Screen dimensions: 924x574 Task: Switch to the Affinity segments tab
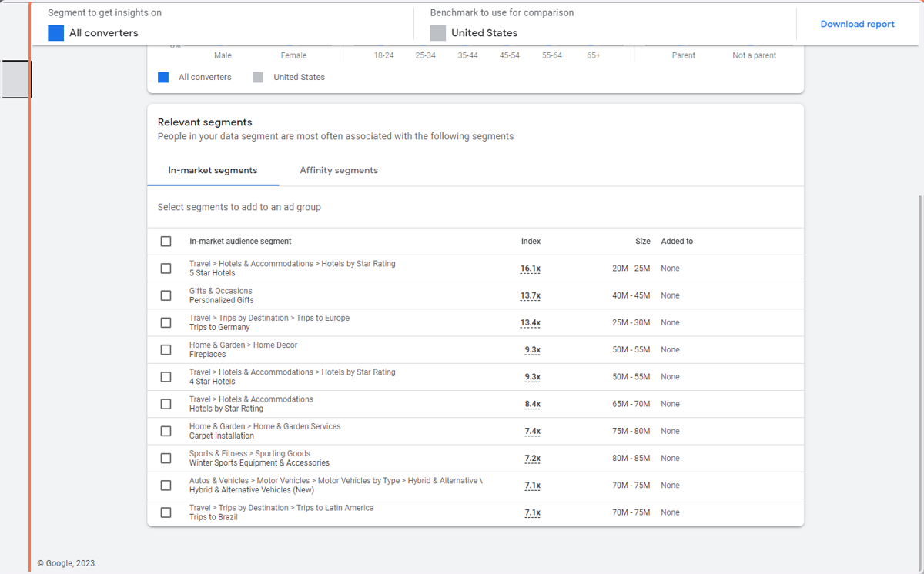[x=339, y=170]
